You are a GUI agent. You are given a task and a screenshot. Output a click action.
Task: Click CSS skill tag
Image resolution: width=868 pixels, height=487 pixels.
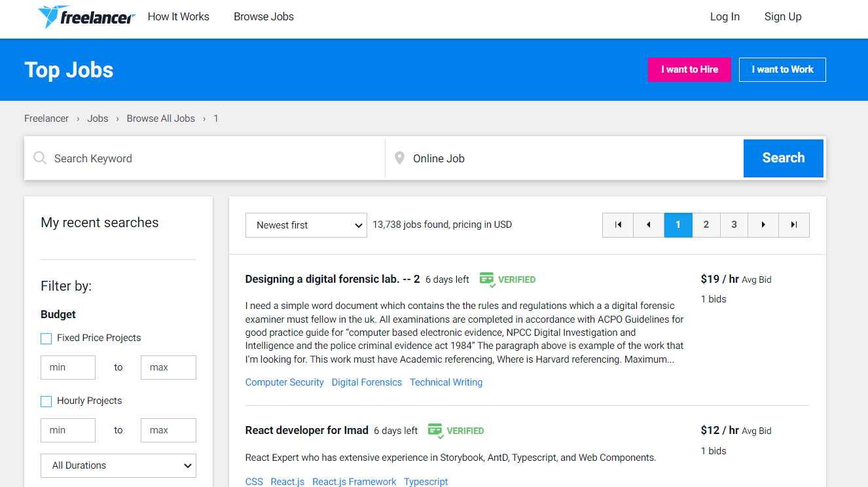(x=254, y=482)
